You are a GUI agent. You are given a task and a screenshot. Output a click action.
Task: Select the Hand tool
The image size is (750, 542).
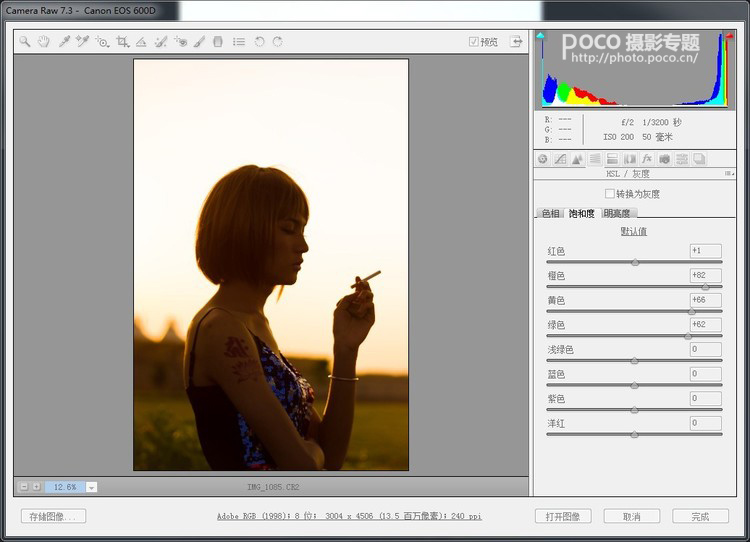pyautogui.click(x=44, y=42)
